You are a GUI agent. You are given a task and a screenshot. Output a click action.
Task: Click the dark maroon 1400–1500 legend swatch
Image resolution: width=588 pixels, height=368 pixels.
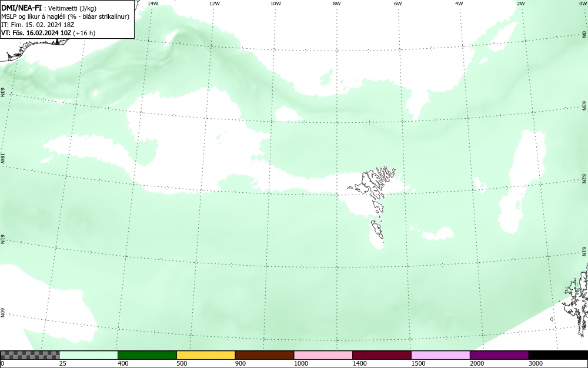tap(382, 355)
